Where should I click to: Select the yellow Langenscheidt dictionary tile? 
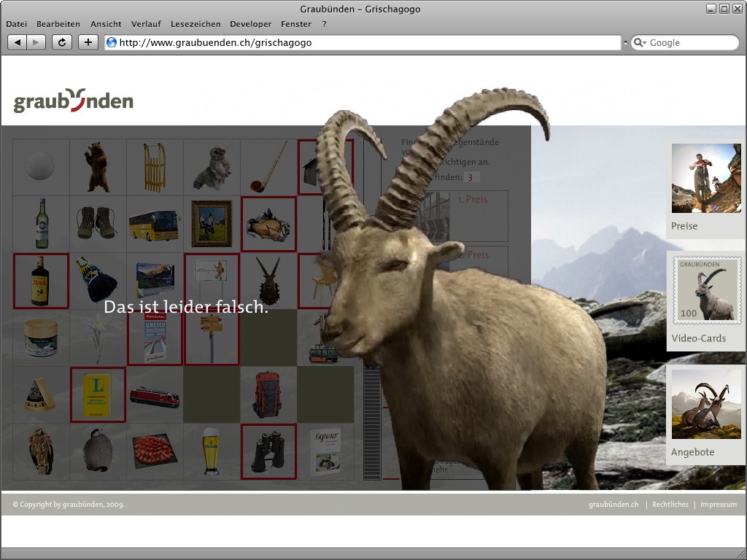(x=98, y=394)
